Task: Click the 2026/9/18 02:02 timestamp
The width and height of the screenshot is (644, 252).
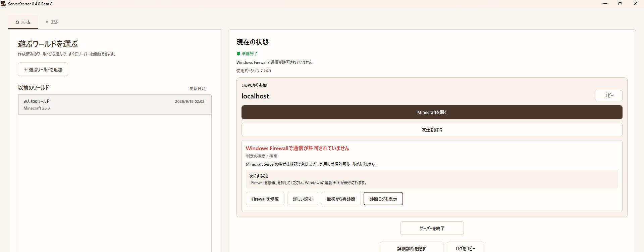Action: pyautogui.click(x=190, y=101)
